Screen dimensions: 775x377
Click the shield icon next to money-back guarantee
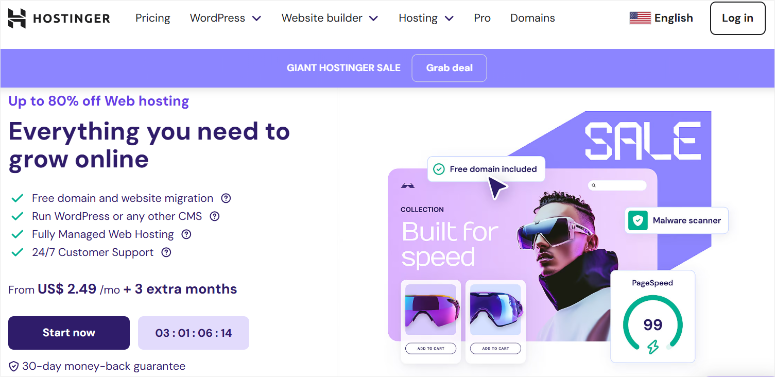(14, 366)
